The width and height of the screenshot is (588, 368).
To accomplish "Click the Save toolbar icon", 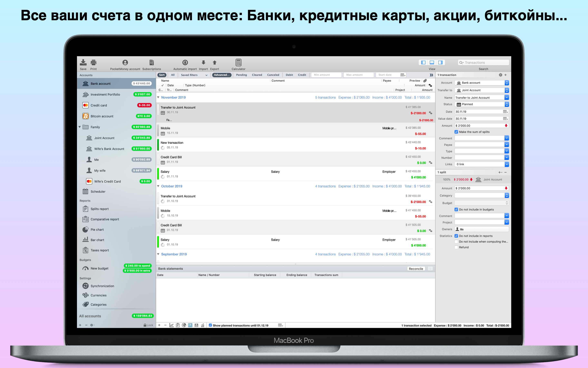I will (x=83, y=63).
